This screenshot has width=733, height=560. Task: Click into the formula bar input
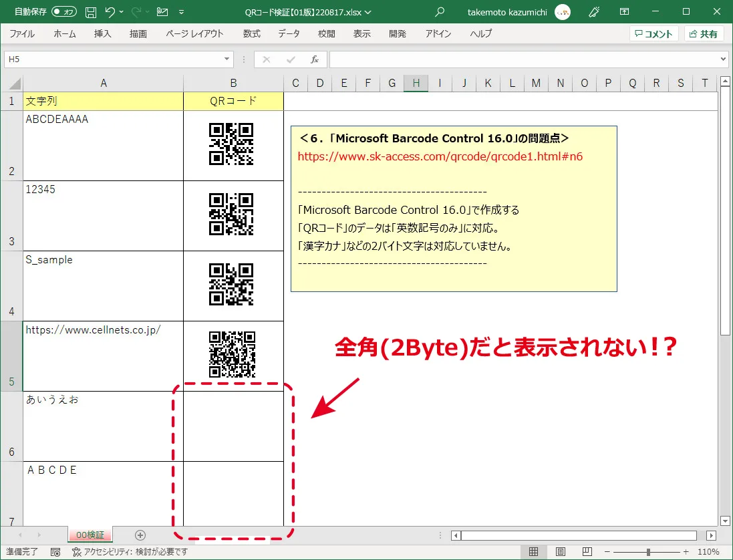(x=524, y=59)
